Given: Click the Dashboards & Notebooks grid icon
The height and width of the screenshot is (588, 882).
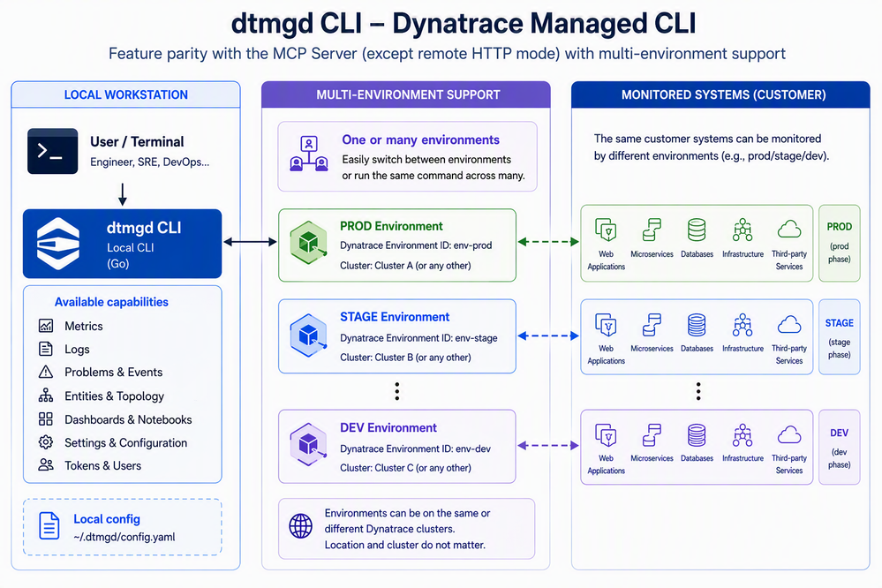Looking at the screenshot, I should (x=46, y=419).
